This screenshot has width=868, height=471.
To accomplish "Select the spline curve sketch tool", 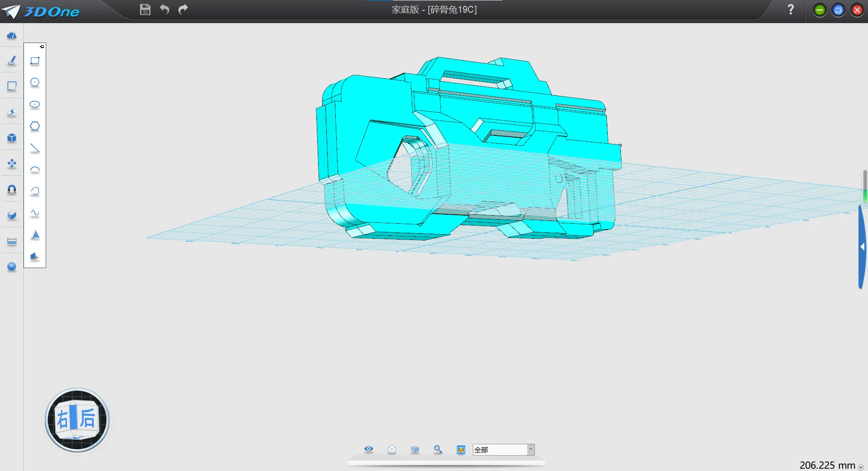I will (x=35, y=213).
